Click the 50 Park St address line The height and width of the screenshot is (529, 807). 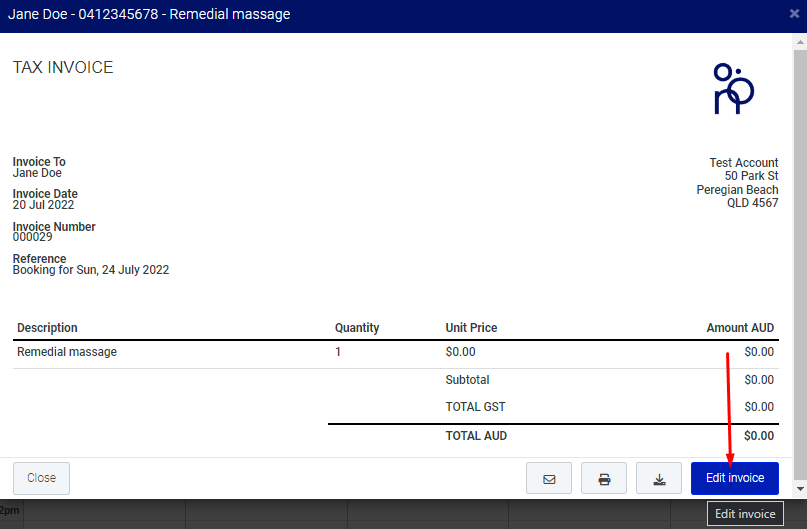point(751,176)
